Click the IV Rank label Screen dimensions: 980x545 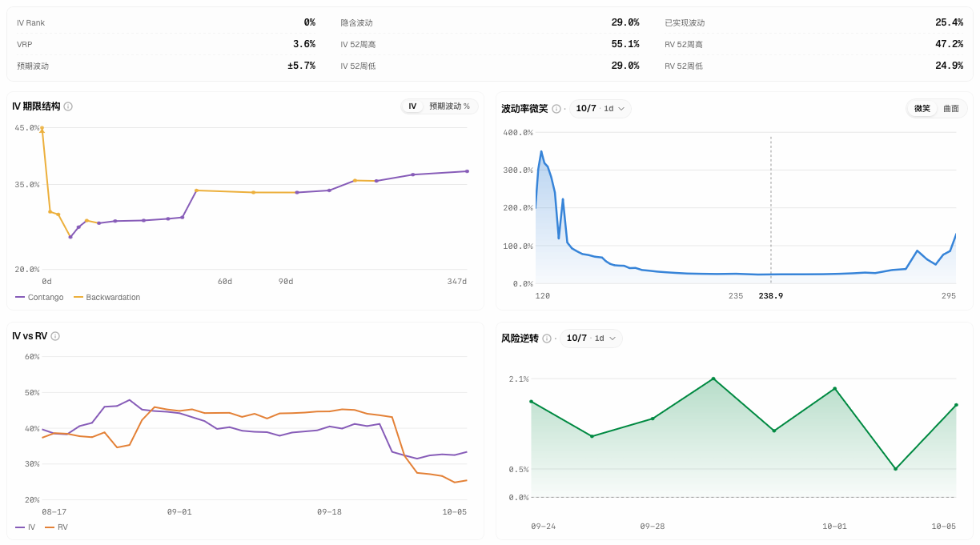click(x=30, y=23)
